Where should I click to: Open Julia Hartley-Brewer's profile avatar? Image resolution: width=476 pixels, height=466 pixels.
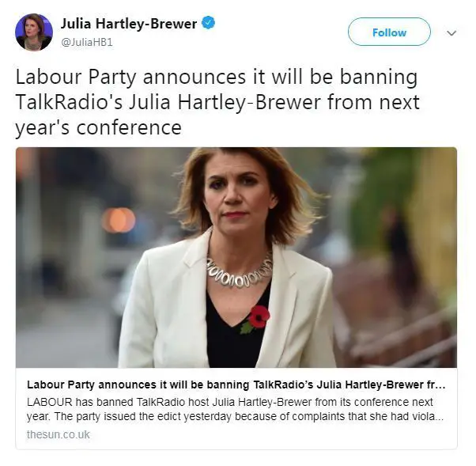click(34, 32)
